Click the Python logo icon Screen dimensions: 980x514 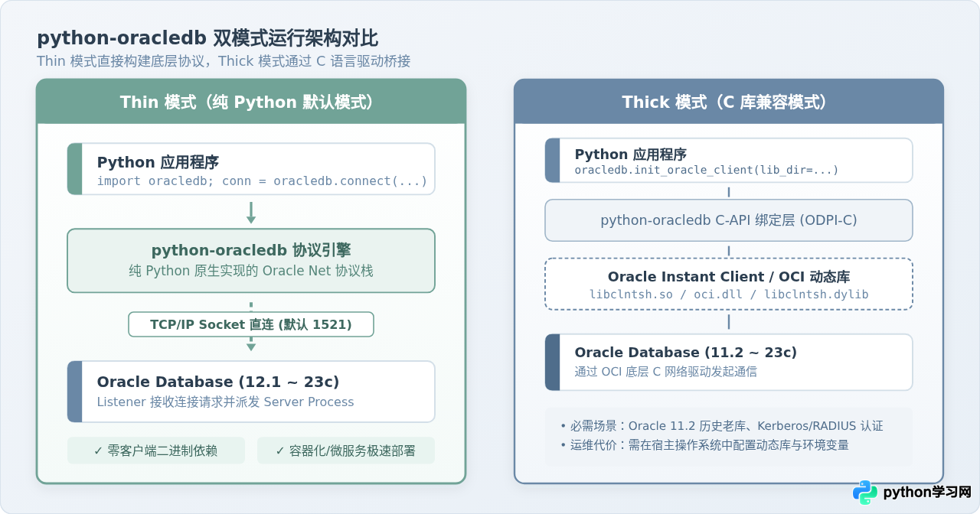865,493
